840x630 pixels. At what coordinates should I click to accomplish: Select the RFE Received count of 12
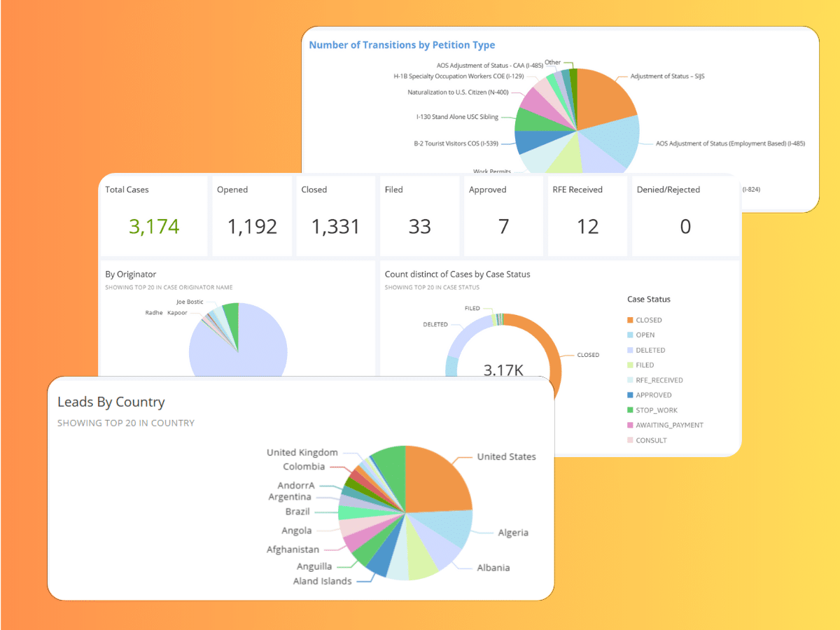click(x=587, y=227)
